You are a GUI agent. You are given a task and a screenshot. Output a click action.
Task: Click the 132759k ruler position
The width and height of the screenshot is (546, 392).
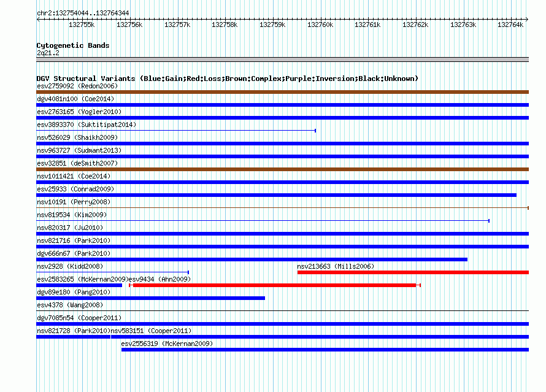(x=272, y=25)
